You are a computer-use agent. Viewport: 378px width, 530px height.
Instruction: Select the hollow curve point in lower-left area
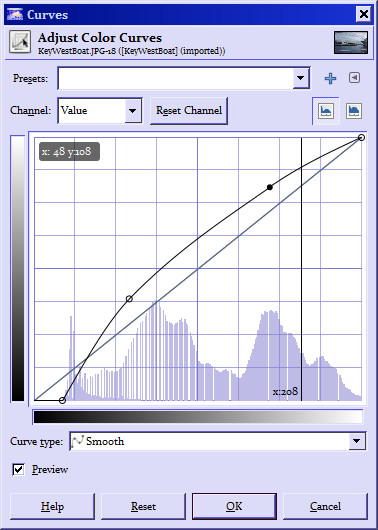(129, 298)
